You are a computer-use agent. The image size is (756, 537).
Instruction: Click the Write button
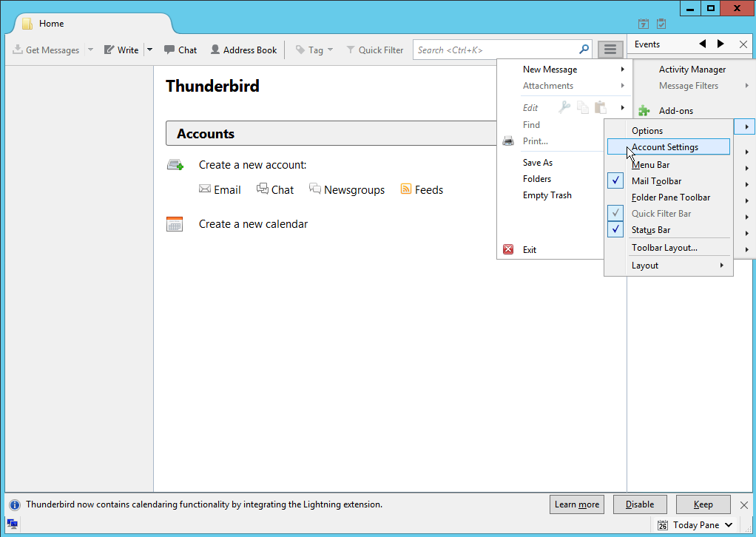(121, 50)
